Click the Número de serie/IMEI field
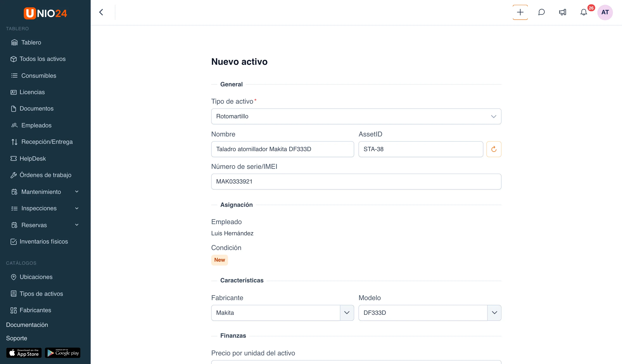 (356, 181)
